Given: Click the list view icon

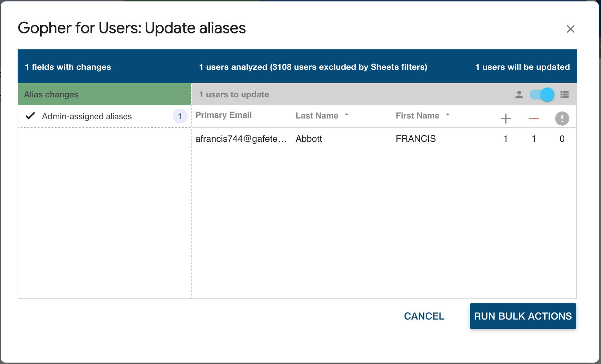Looking at the screenshot, I should tap(564, 95).
